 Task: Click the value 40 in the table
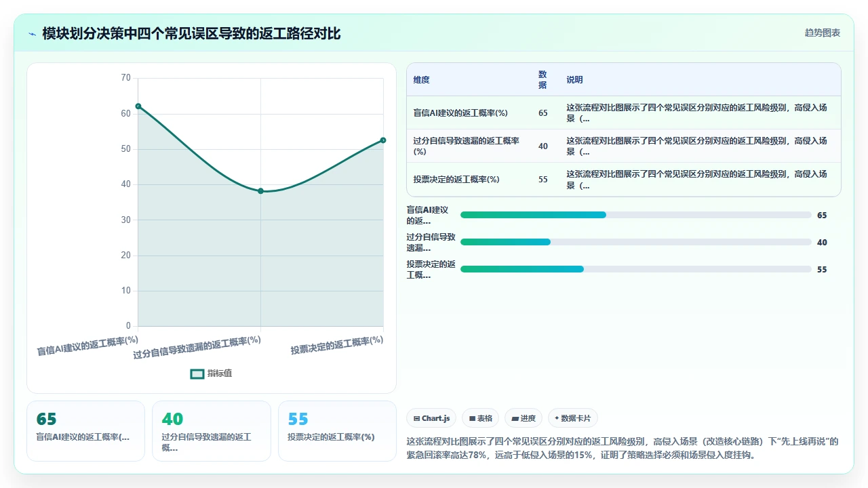tap(543, 146)
